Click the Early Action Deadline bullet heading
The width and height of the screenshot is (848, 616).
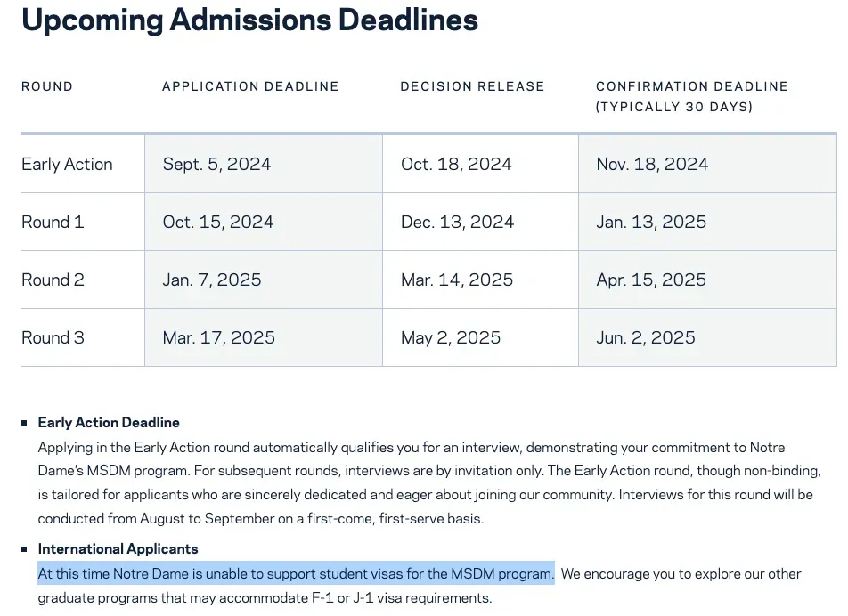(x=109, y=423)
